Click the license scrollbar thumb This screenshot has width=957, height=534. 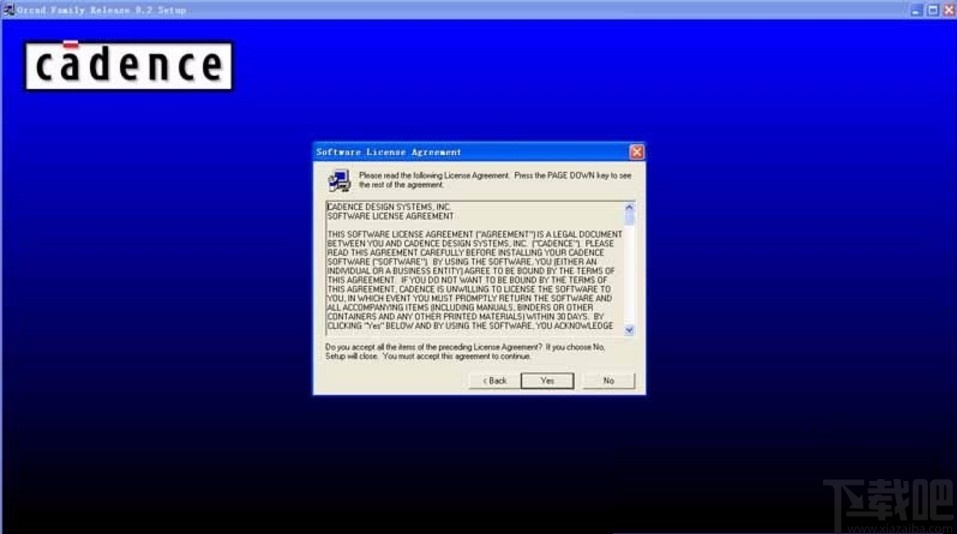click(x=629, y=218)
